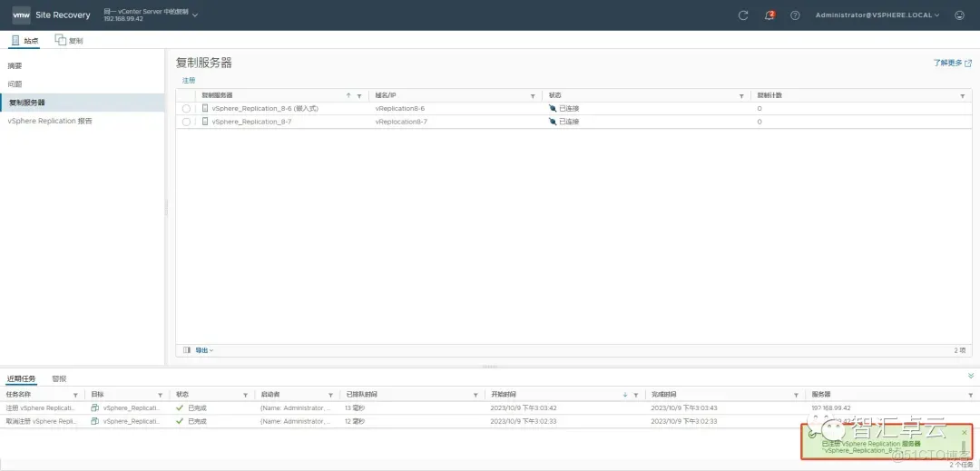Viewport: 980px width, 471px height.
Task: Click target icon in 注册 task row
Action: click(x=95, y=407)
